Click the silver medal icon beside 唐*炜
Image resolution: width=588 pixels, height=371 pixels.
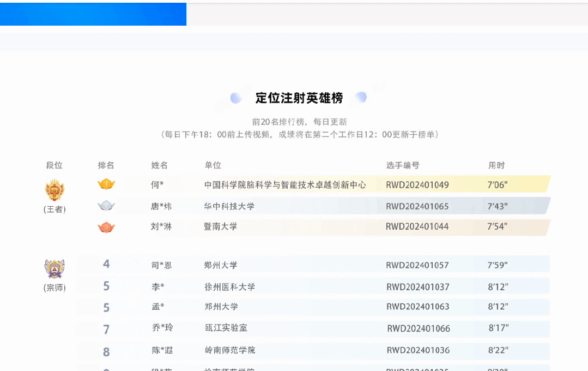tap(106, 206)
